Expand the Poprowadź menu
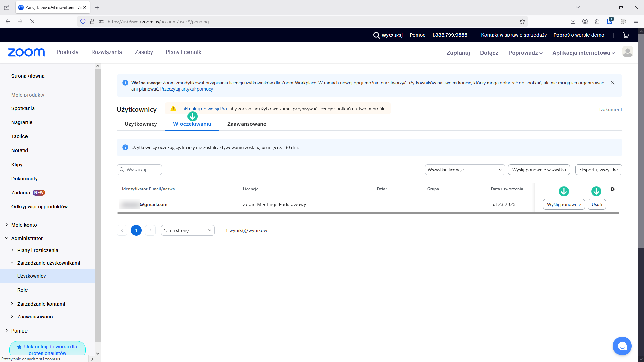Screen dimensions: 644x362 525,53
